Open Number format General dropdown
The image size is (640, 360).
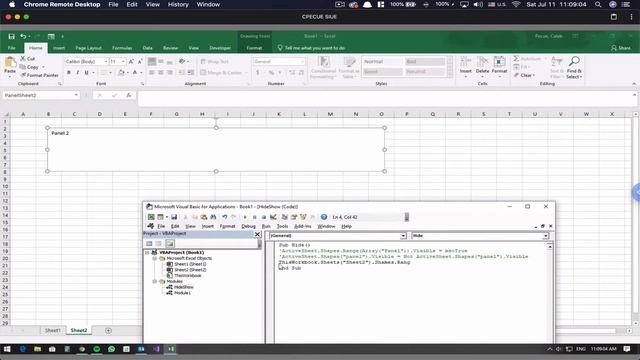click(x=302, y=62)
